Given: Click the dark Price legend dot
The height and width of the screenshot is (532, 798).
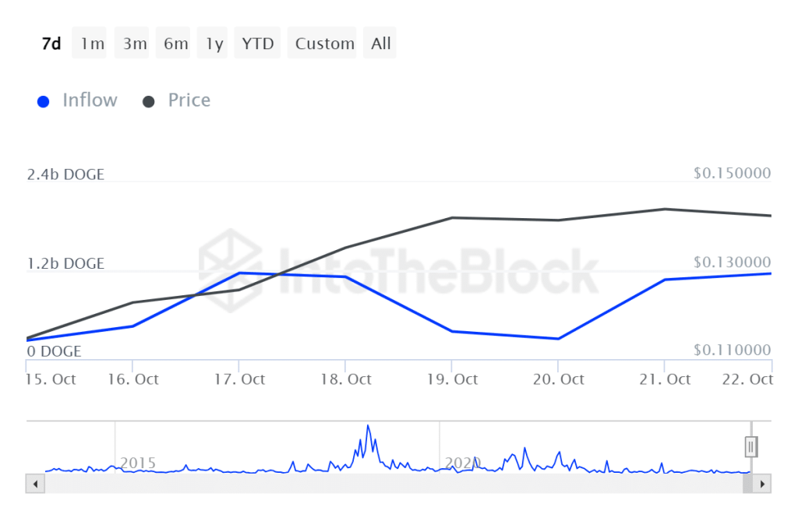Looking at the screenshot, I should 148,100.
